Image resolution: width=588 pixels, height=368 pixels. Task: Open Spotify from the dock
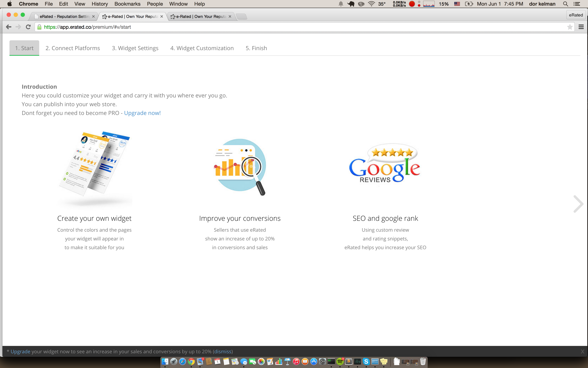[x=340, y=362]
